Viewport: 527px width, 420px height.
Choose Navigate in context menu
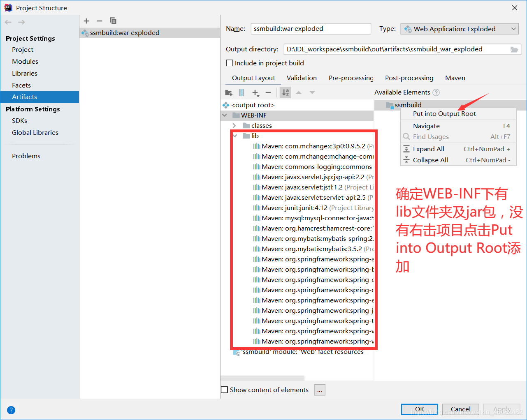pos(458,126)
